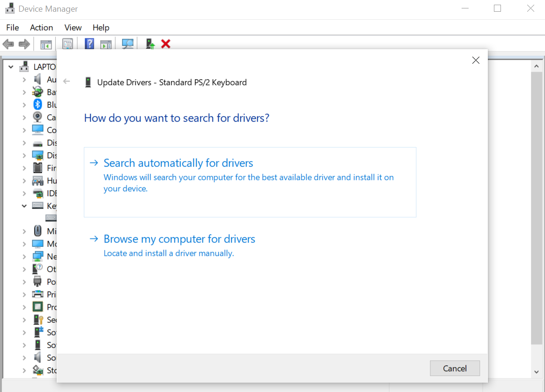This screenshot has height=392, width=545.
Task: Select the Monitors icon in the tree
Action: click(x=37, y=244)
